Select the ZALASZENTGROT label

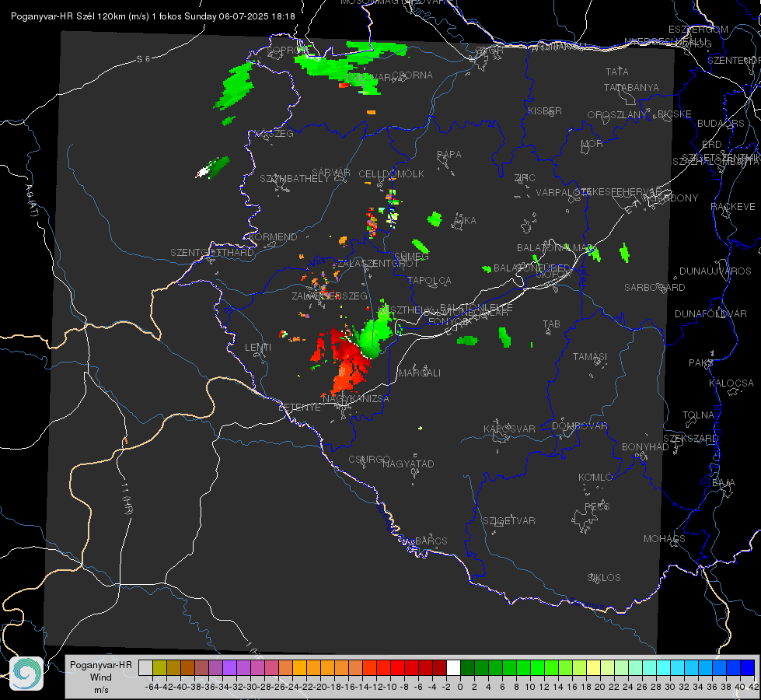[378, 264]
